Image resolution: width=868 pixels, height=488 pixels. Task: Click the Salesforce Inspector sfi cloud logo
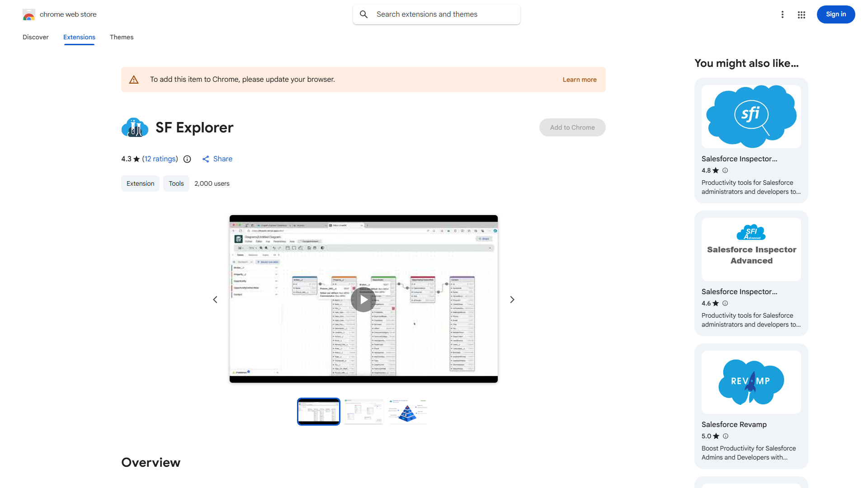(x=750, y=116)
